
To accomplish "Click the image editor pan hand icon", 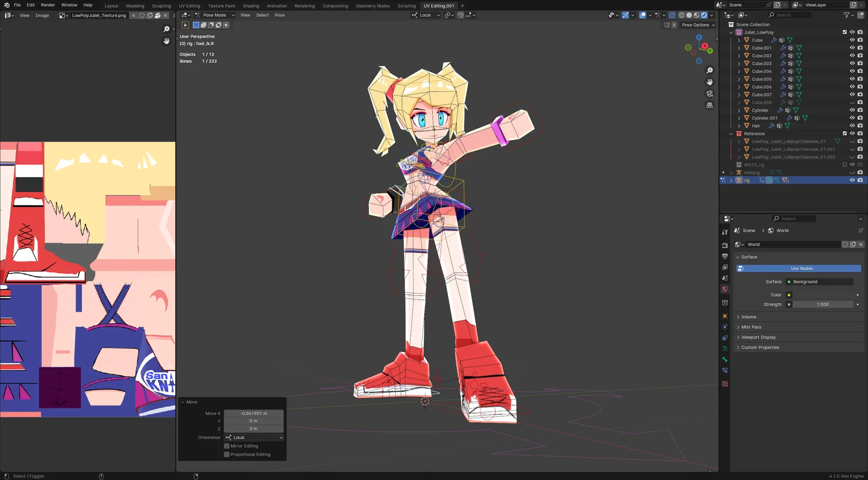I will pos(167,41).
